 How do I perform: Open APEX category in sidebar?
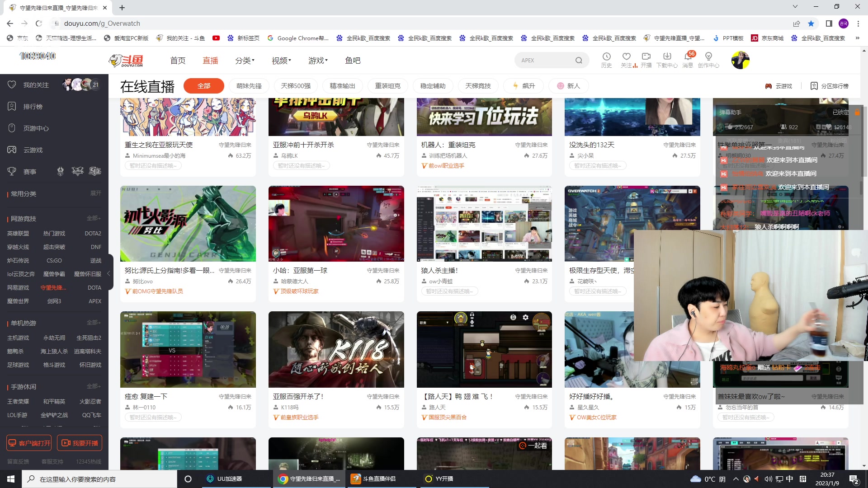point(95,301)
